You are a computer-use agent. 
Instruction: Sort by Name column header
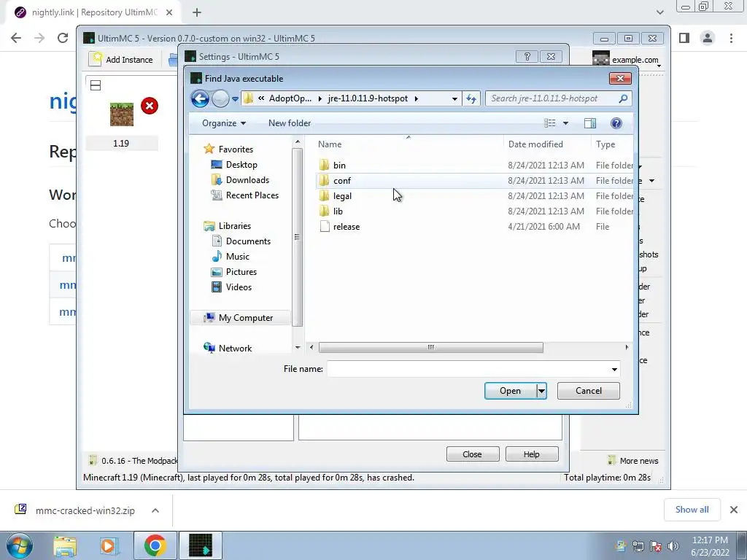pos(330,144)
